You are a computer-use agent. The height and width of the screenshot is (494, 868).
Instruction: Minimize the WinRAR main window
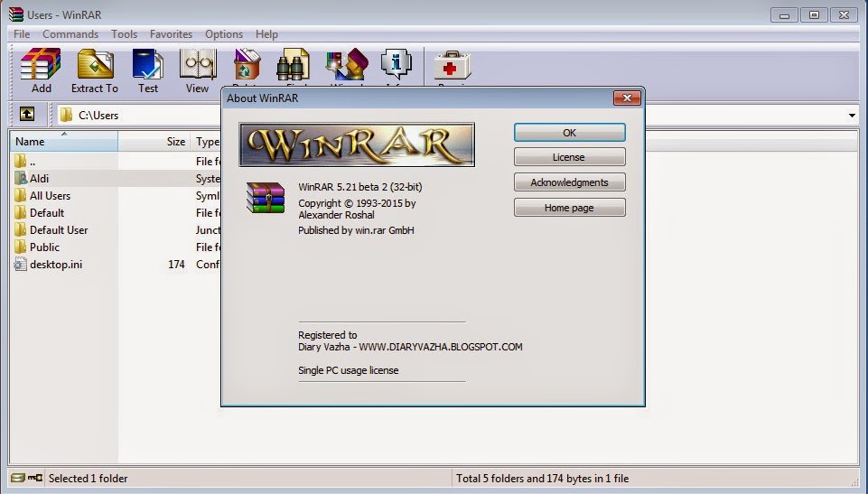784,15
